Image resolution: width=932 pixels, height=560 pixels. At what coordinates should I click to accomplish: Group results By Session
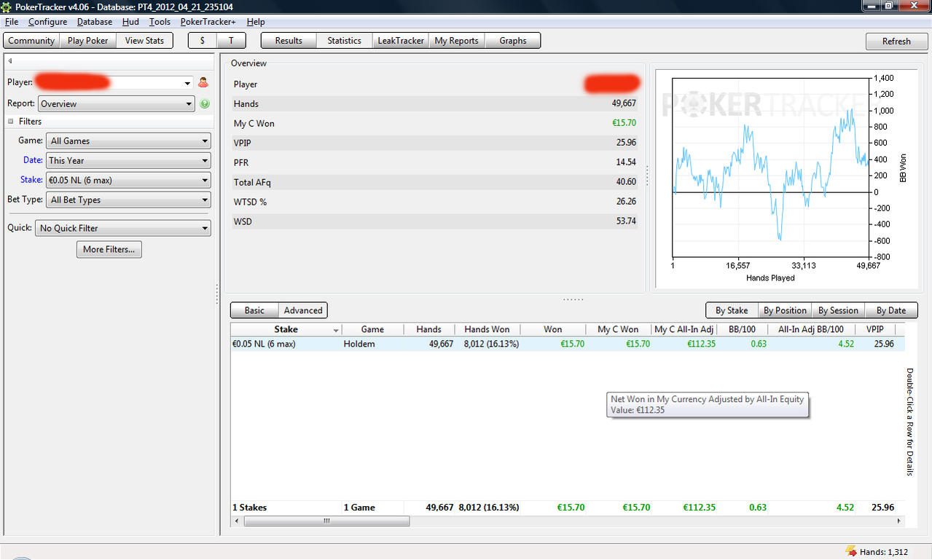pos(838,310)
